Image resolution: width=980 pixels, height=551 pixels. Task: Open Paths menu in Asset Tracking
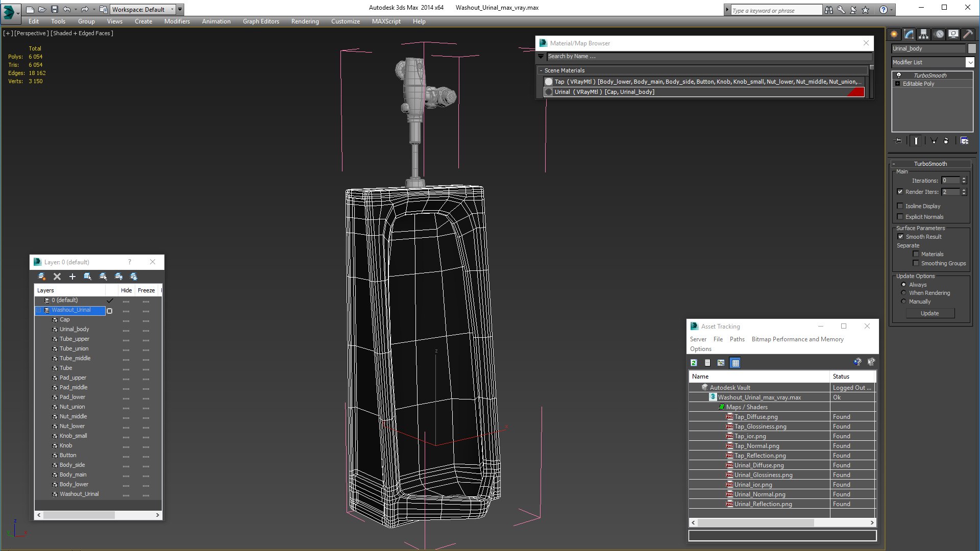[737, 339]
